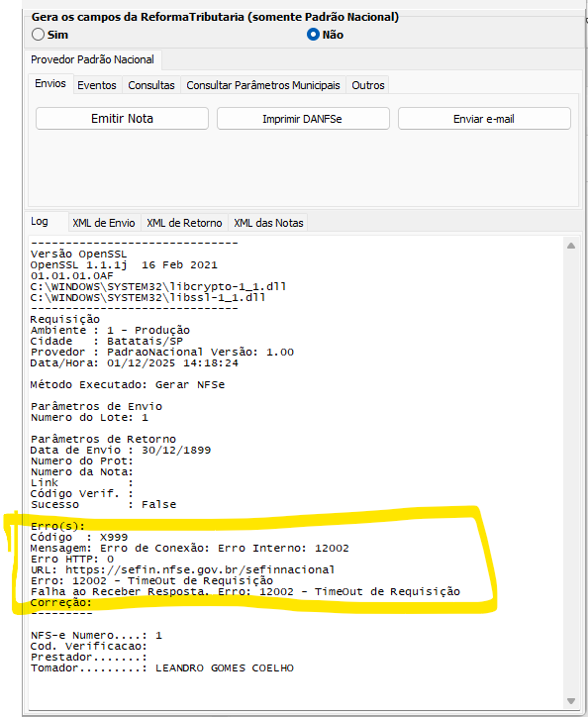Click the libssl-1_1.dll path line
588x717 pixels.
(x=147, y=298)
